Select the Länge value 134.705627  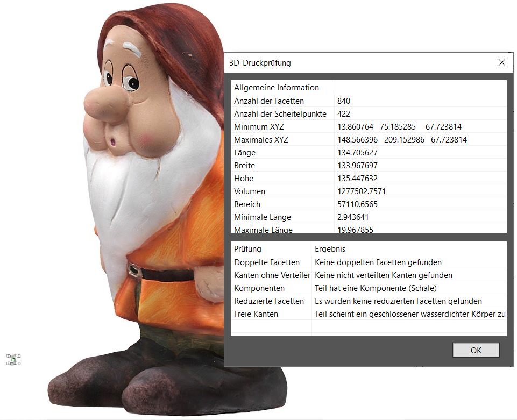(357, 153)
